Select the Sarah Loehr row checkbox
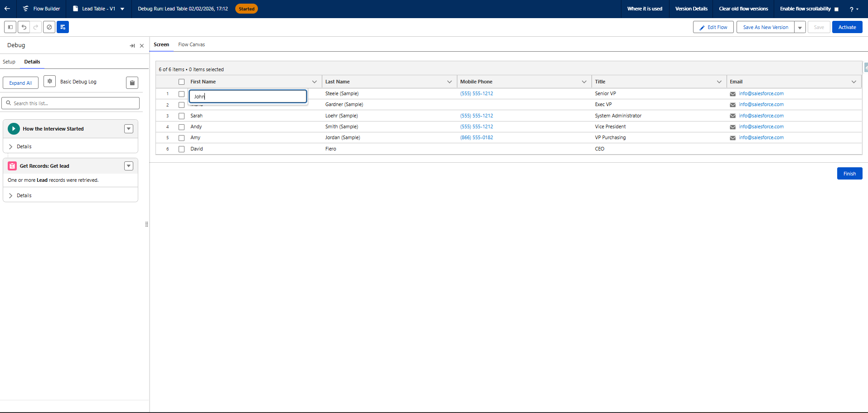Screen dimensions: 868x413 182,116
